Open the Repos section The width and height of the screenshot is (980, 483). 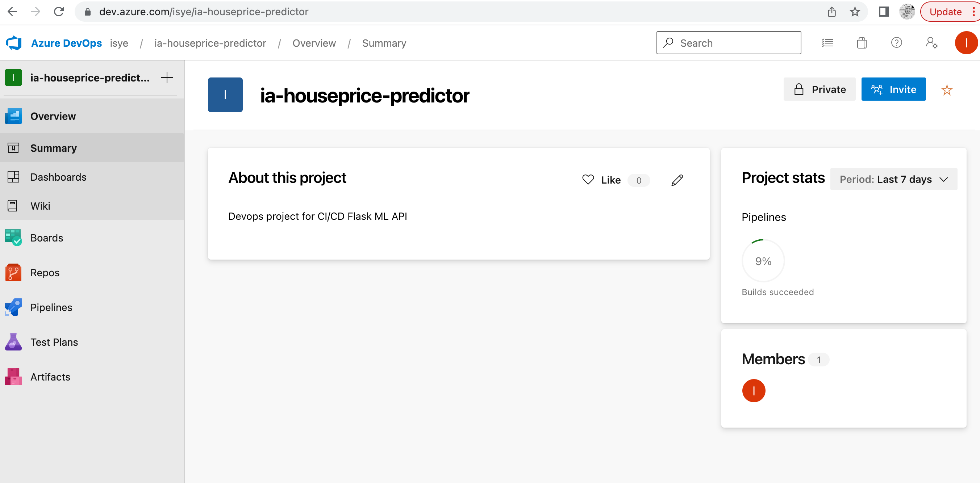pos(45,272)
